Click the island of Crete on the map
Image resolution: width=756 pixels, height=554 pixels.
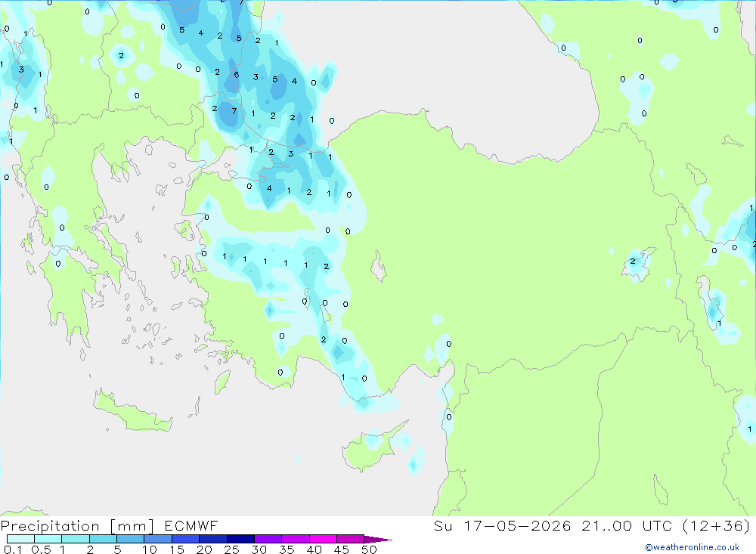(x=131, y=413)
